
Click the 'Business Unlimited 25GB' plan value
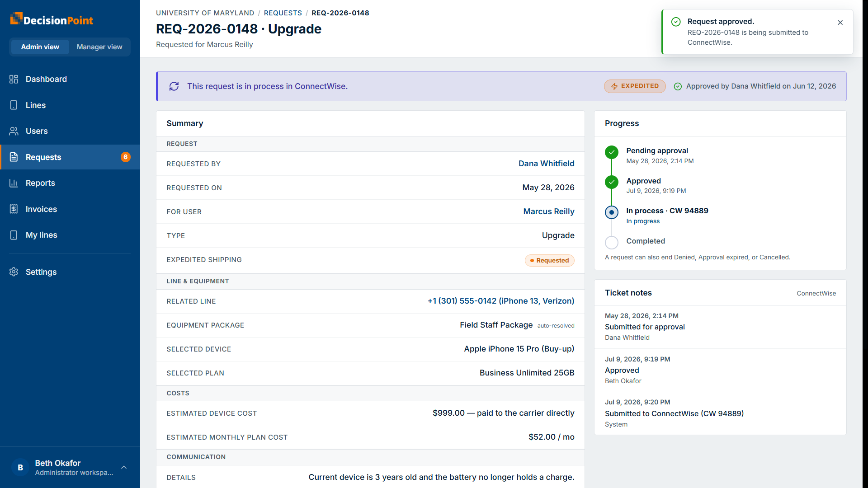point(527,373)
